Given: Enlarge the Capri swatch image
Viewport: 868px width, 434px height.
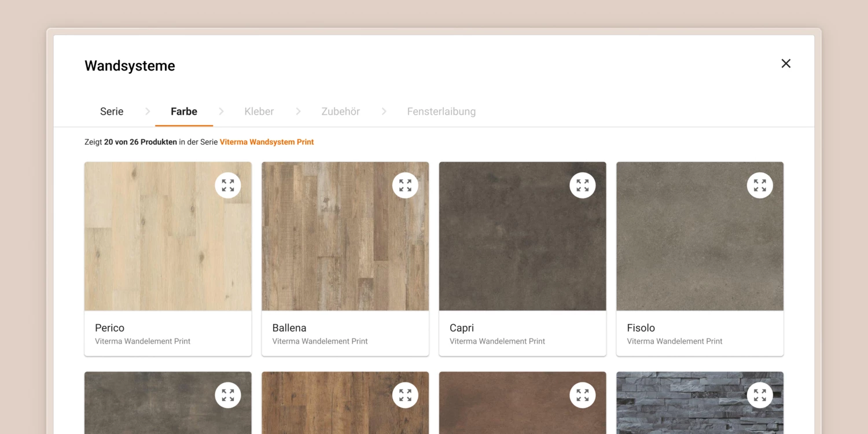Looking at the screenshot, I should pos(582,185).
